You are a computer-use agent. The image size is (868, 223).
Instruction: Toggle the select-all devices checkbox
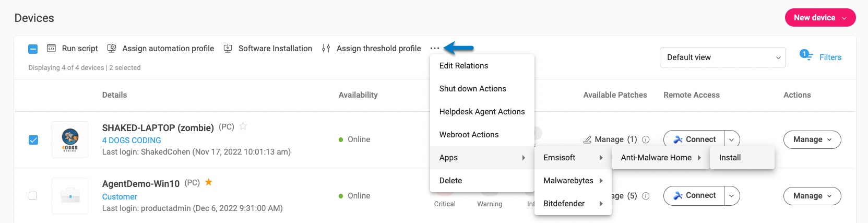click(33, 49)
